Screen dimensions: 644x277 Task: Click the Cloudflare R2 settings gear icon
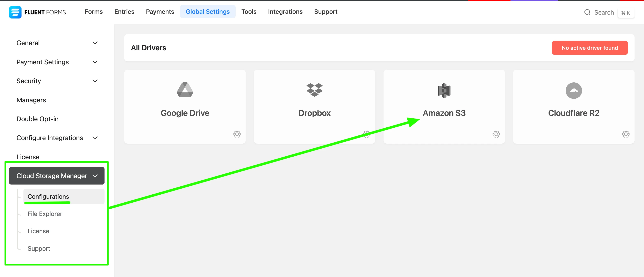(x=626, y=134)
